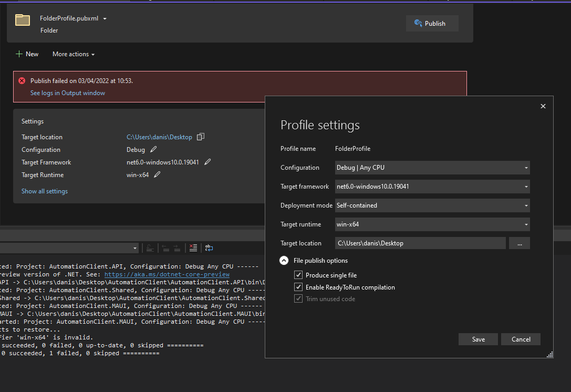Open the Configuration dropdown showing Debug | Any CPU
The width and height of the screenshot is (571, 392).
[x=432, y=168]
